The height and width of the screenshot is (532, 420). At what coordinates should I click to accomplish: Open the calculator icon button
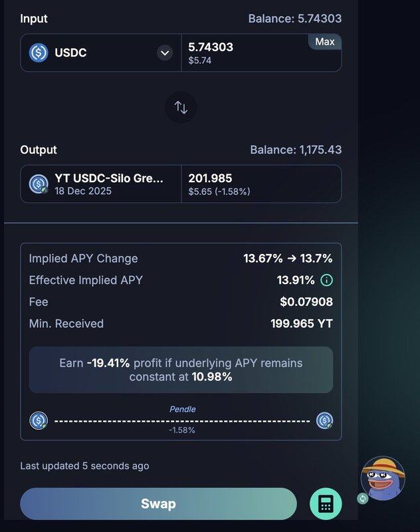pos(326,504)
